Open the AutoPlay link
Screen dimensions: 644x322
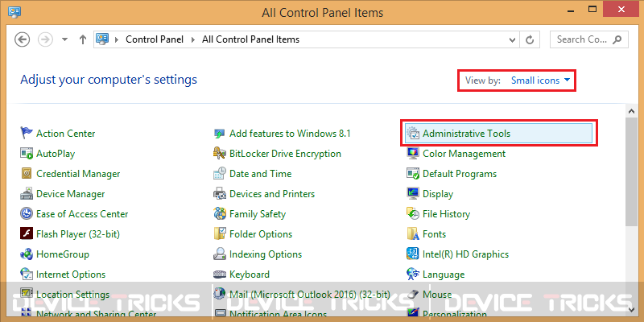coord(56,153)
